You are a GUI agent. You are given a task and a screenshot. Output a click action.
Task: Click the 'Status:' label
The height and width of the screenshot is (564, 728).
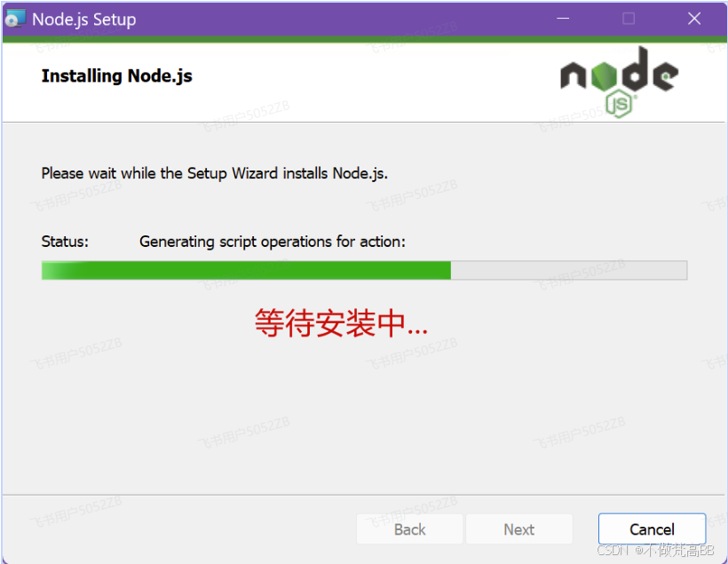pyautogui.click(x=65, y=242)
